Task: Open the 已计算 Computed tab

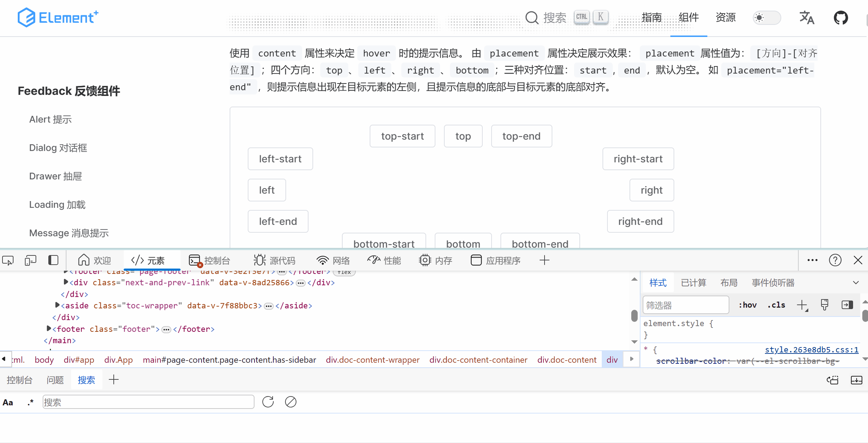Action: click(x=693, y=283)
